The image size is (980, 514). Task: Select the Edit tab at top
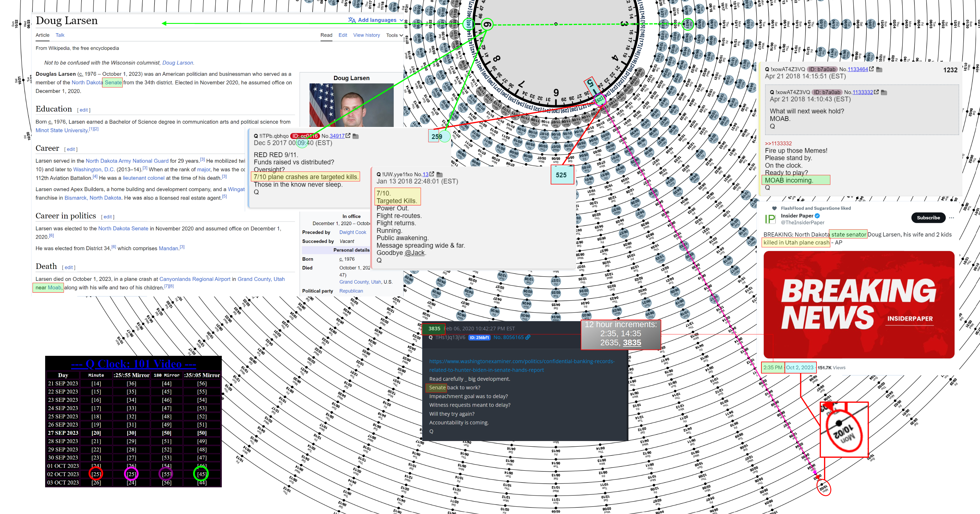tap(343, 35)
